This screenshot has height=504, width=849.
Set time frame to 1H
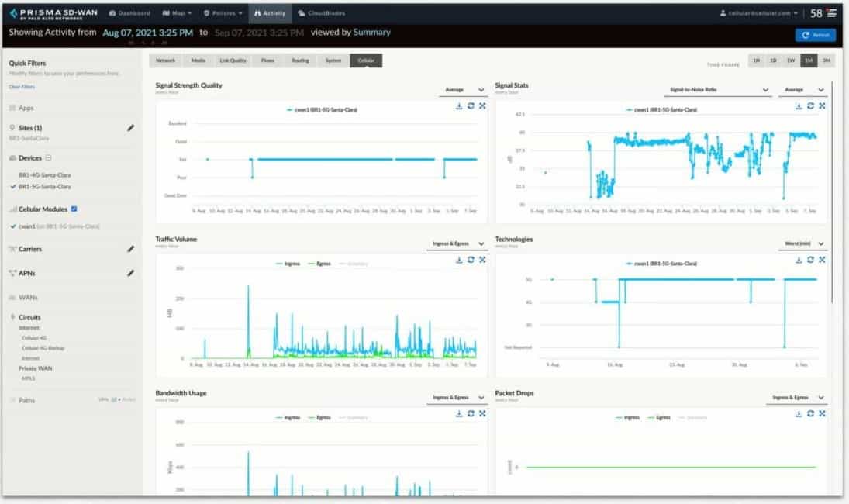(x=757, y=60)
